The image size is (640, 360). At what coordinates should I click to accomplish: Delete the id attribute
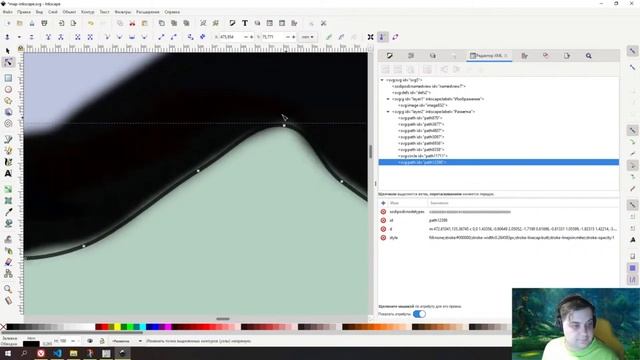[x=383, y=220]
